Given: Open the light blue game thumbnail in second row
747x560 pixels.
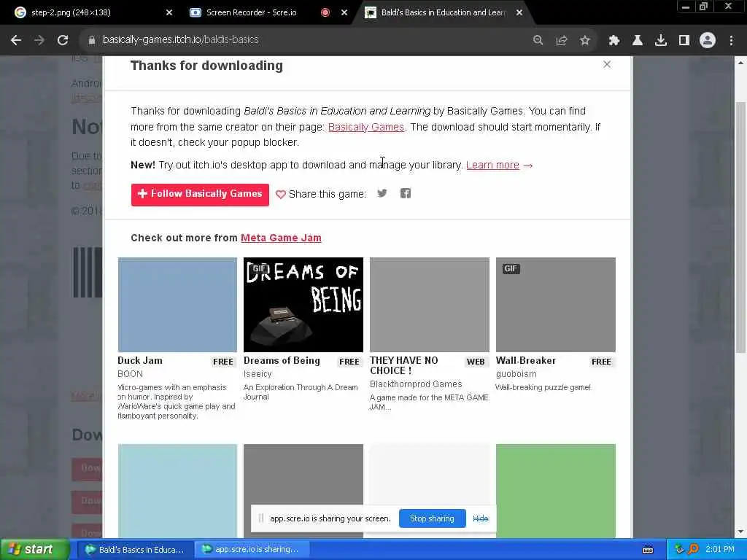Looking at the screenshot, I should pyautogui.click(x=177, y=491).
